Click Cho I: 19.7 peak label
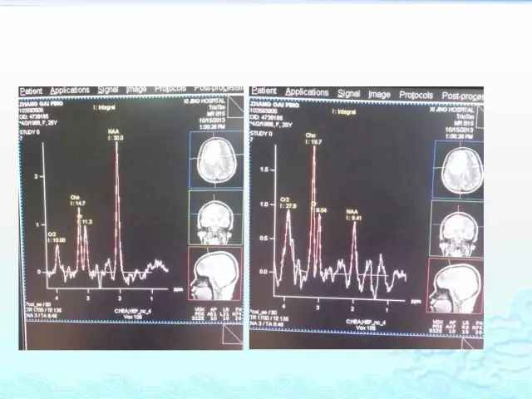This screenshot has width=532, height=399. coord(314,139)
